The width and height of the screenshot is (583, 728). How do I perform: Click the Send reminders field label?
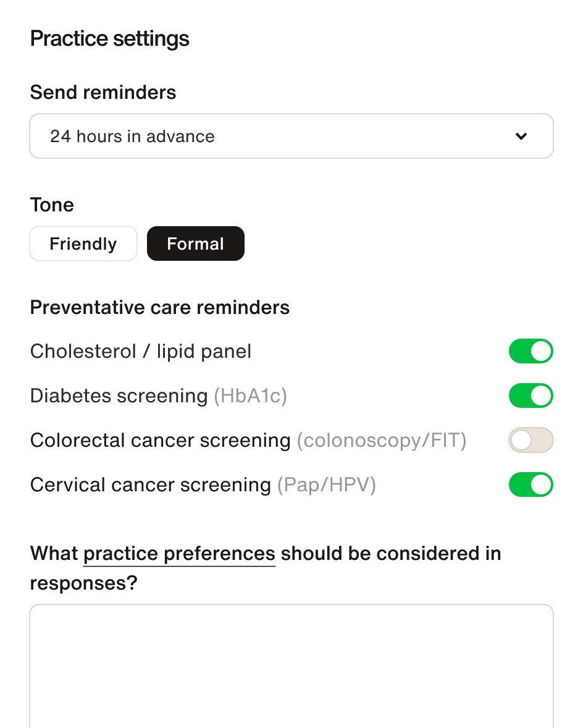[103, 93]
